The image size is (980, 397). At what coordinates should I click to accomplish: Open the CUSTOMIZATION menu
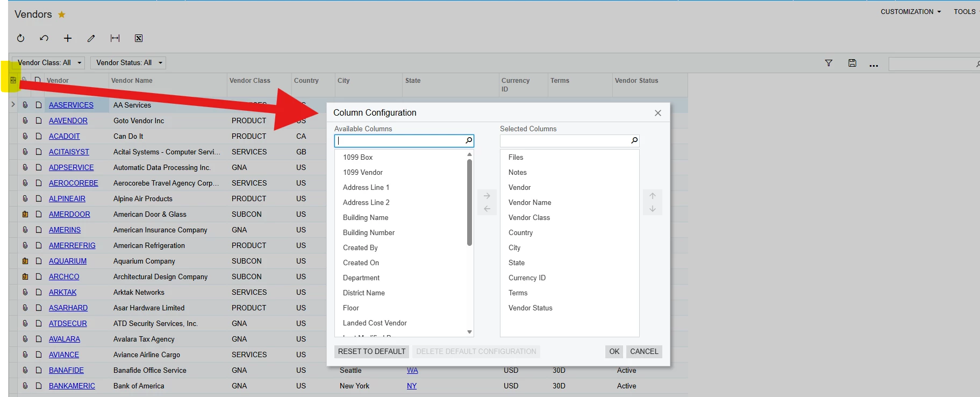(911, 12)
